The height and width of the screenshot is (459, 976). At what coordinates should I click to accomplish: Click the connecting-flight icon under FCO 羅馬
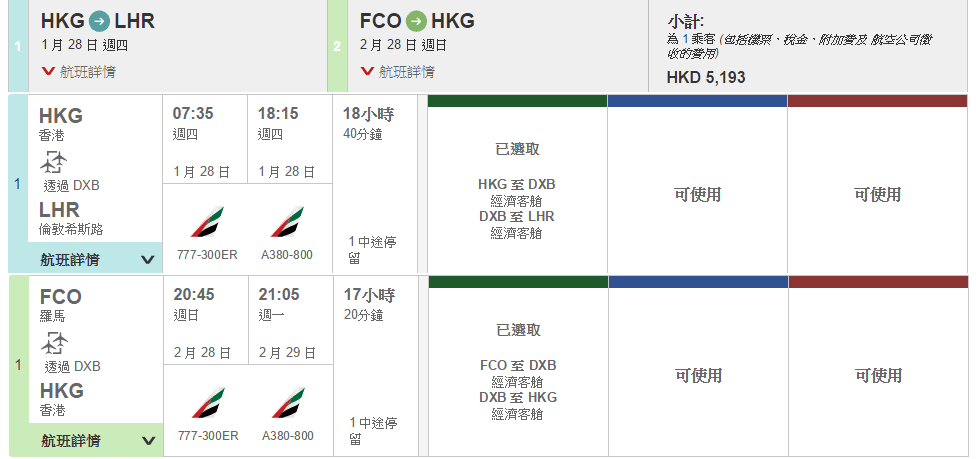point(54,343)
